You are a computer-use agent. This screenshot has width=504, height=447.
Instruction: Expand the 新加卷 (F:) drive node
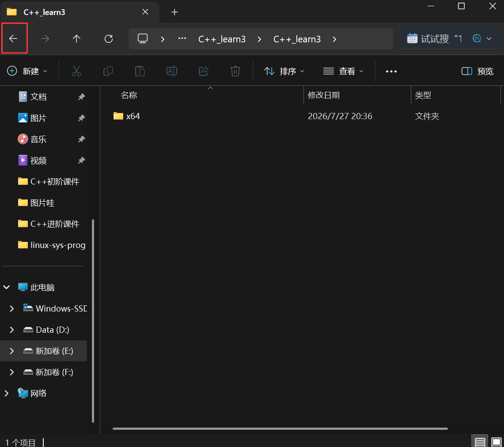(12, 372)
